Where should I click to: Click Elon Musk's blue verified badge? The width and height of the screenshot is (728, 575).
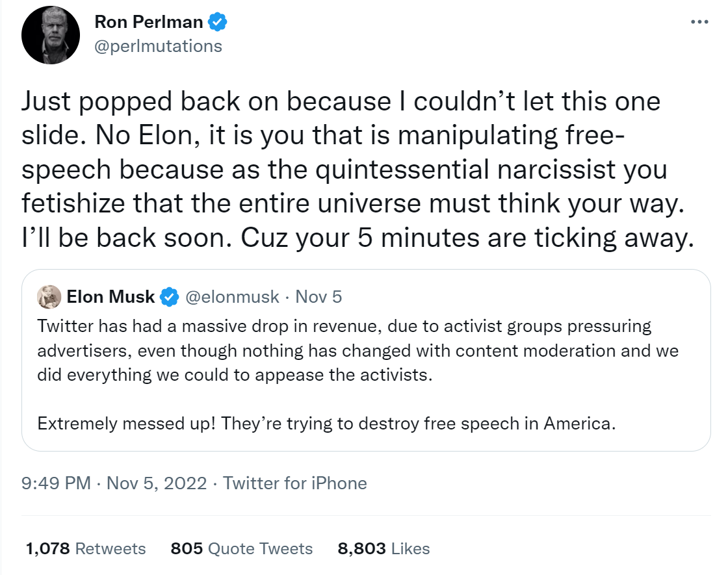click(170, 298)
